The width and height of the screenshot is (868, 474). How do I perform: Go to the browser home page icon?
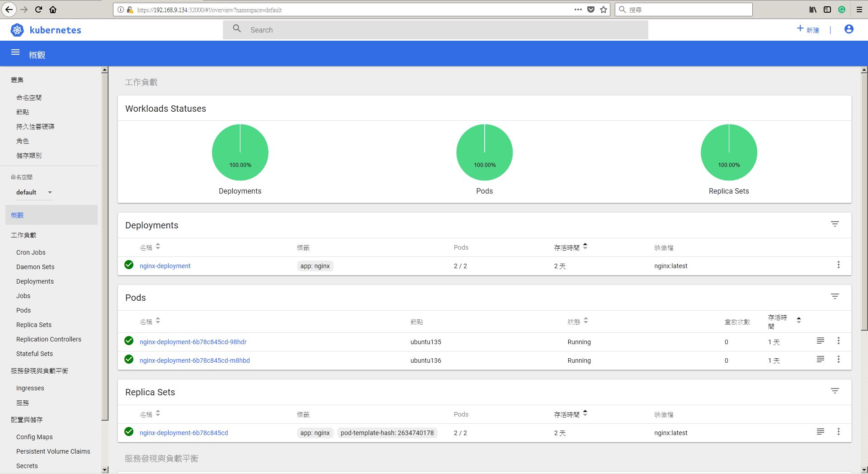(x=53, y=9)
